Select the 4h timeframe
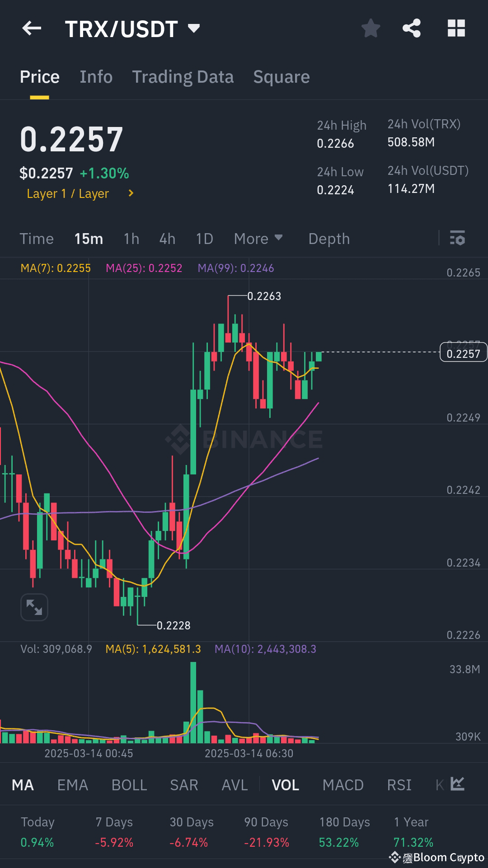Viewport: 488px width, 868px height. pos(167,239)
